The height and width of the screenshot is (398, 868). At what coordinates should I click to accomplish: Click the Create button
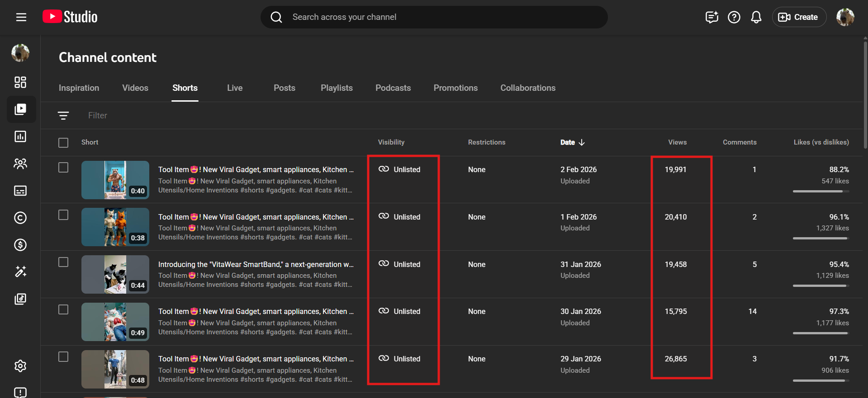click(x=799, y=17)
